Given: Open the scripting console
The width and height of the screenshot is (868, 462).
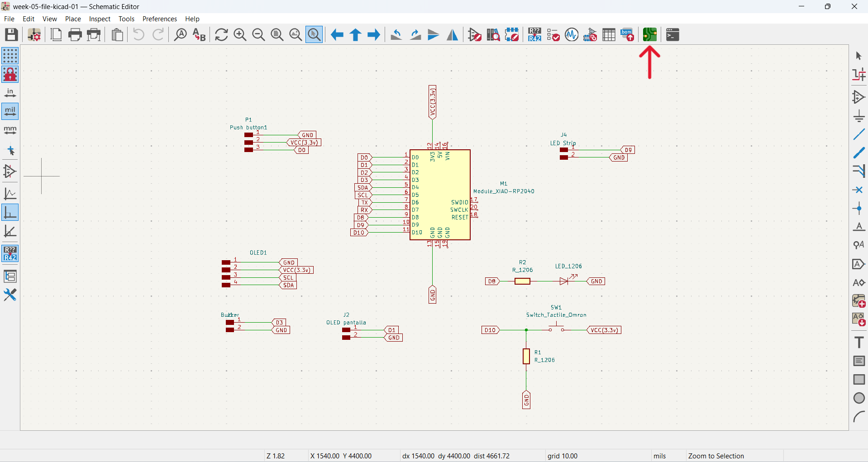Looking at the screenshot, I should [x=672, y=34].
